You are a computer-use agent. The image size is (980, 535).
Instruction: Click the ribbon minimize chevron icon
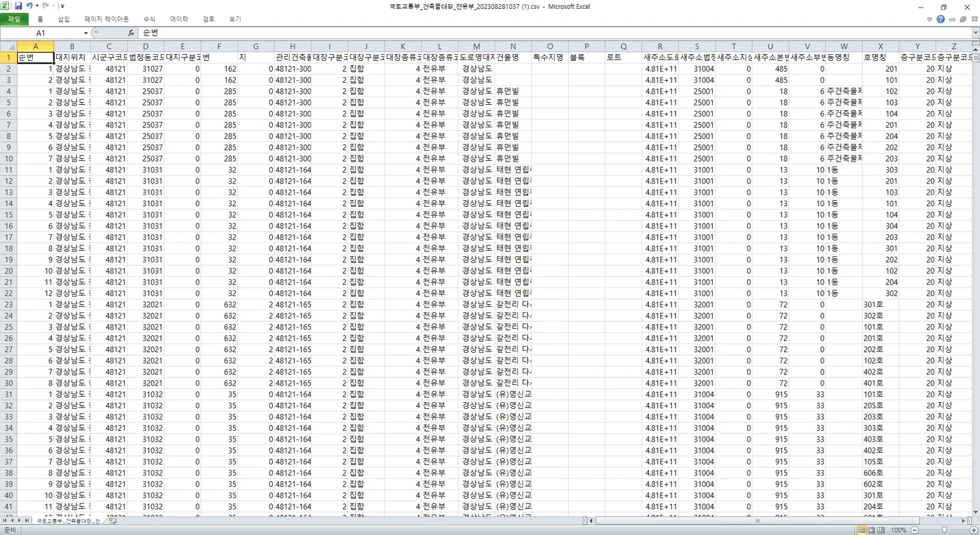click(x=929, y=19)
